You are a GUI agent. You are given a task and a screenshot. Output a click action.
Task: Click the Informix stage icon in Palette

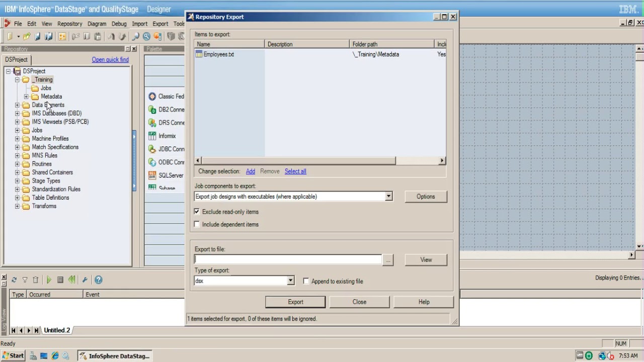click(152, 136)
